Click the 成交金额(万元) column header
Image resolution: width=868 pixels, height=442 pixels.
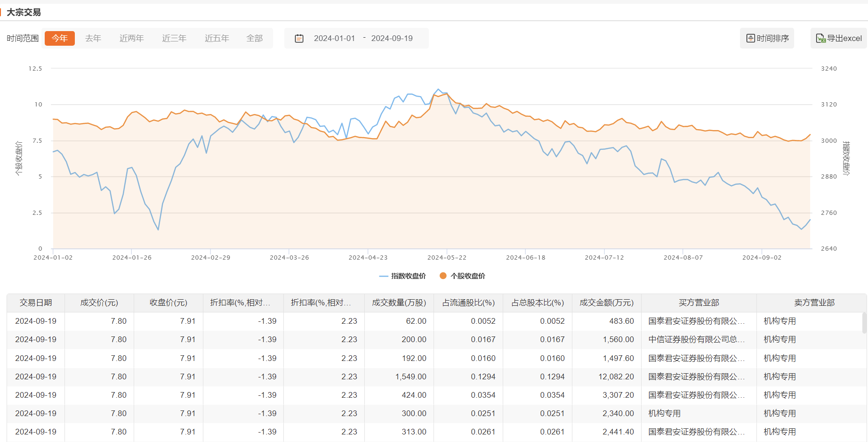coord(606,303)
